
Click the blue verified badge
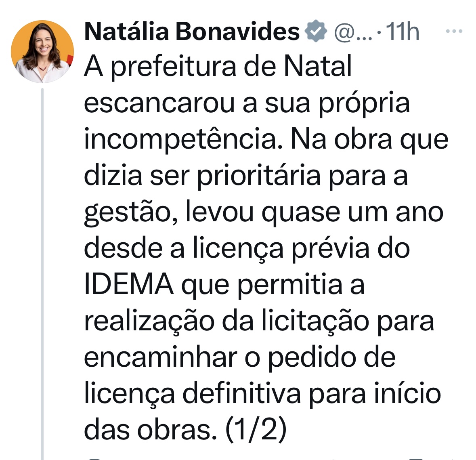[316, 31]
